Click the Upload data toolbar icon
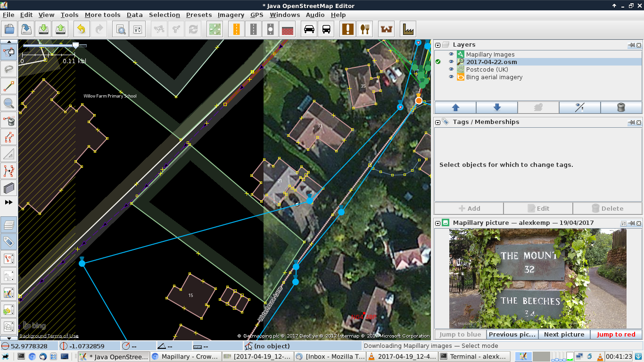644x362 pixels. click(61, 29)
